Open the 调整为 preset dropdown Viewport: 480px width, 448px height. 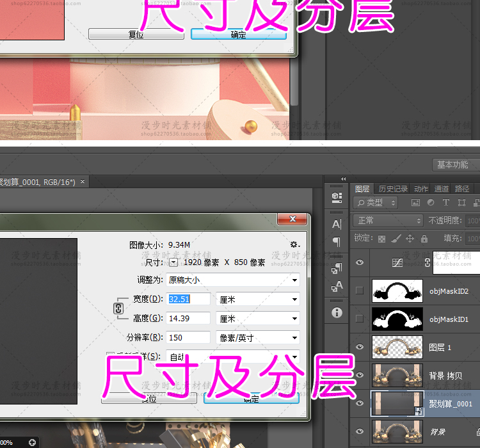tap(232, 280)
